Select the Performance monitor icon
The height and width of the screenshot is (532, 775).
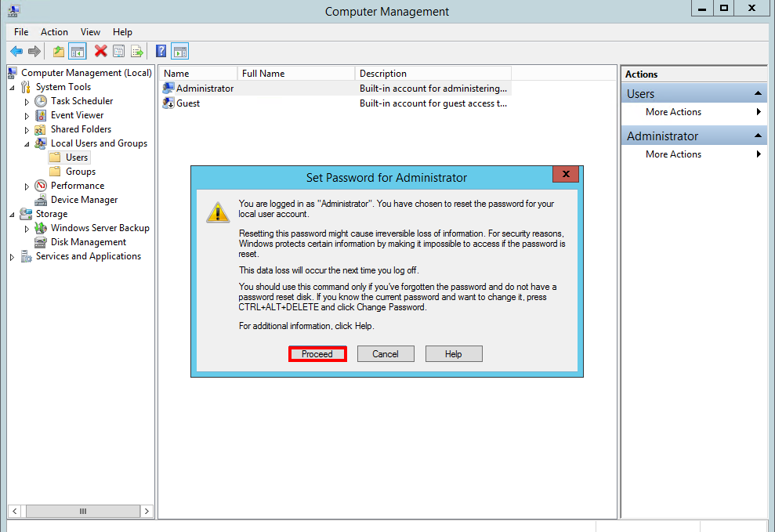41,186
